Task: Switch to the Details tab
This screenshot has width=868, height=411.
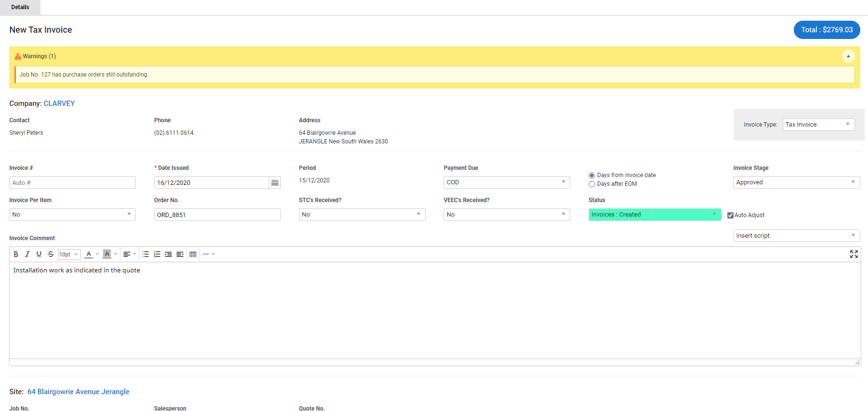Action: [20, 7]
